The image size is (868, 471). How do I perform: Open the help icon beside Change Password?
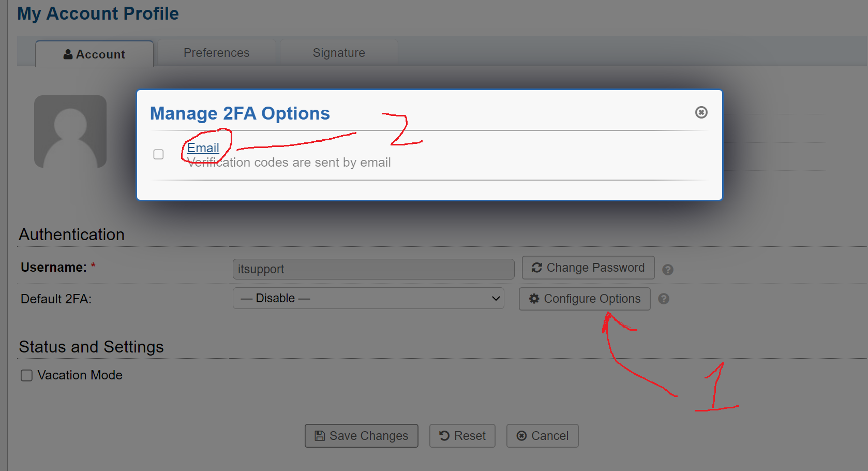pyautogui.click(x=667, y=269)
